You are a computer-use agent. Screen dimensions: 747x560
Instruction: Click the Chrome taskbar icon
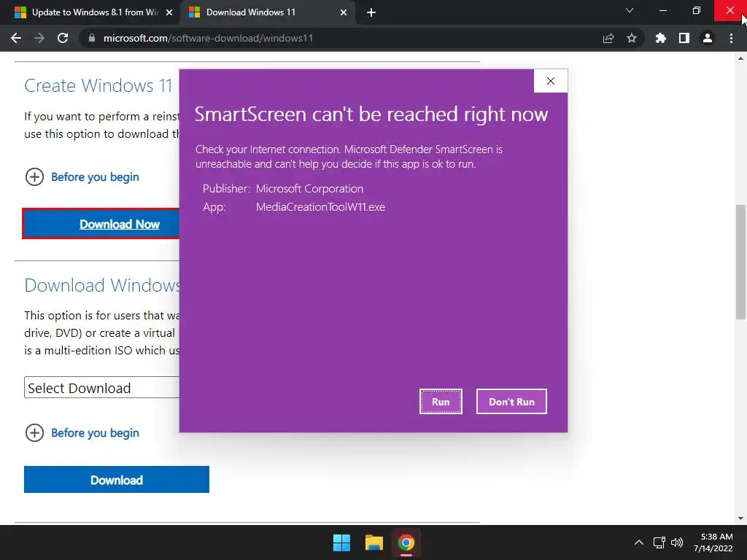(406, 542)
